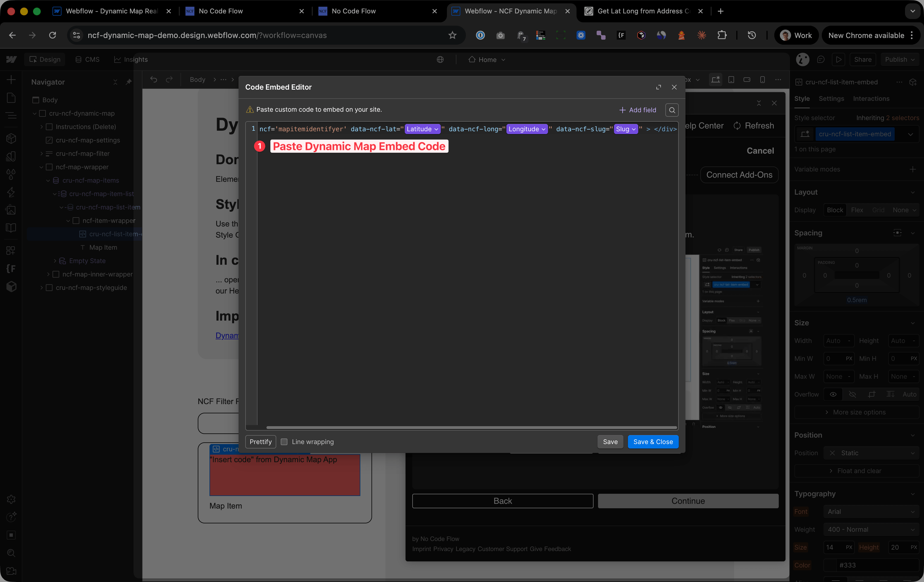924x582 pixels.
Task: Open the Assets image icon
Action: coord(11,210)
